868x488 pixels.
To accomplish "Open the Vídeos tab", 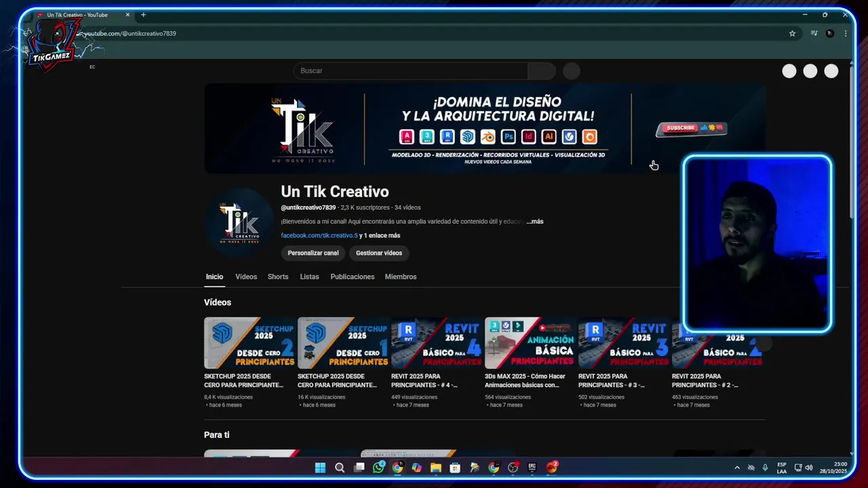I will (246, 277).
